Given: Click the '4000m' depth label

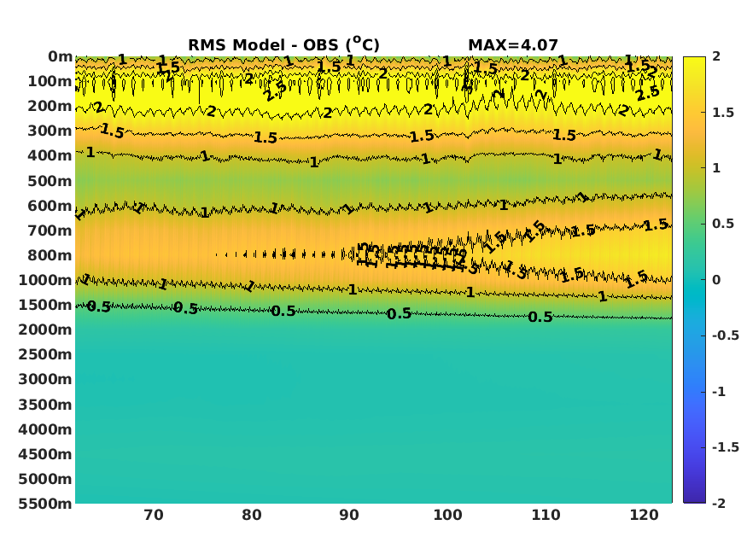Looking at the screenshot, I should (x=45, y=429).
